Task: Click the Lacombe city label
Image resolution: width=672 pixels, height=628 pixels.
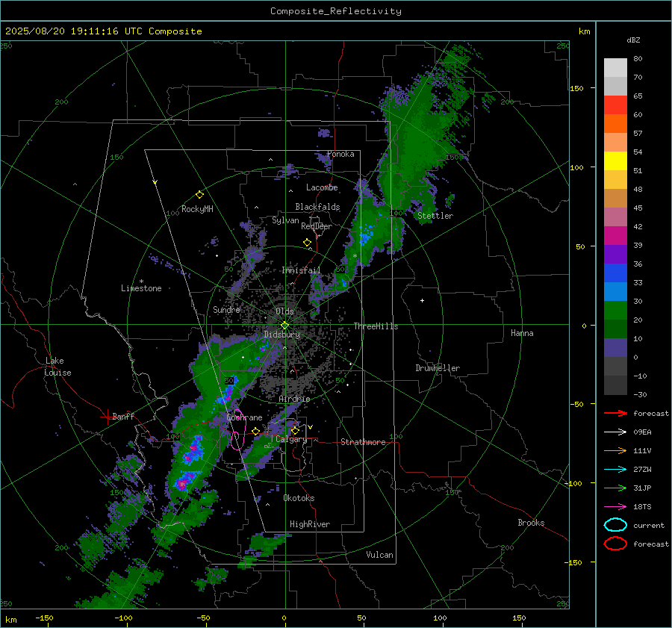Action: tap(322, 187)
